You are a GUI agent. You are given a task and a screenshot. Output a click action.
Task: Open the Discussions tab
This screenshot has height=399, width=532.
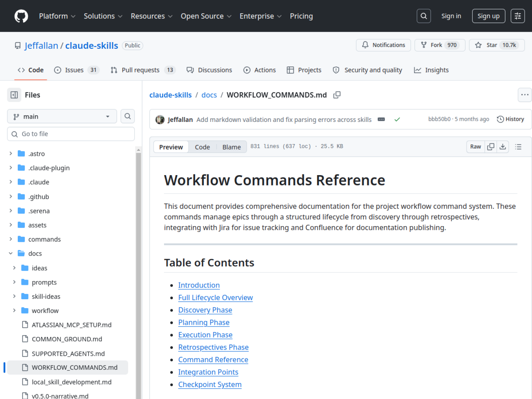(x=209, y=70)
